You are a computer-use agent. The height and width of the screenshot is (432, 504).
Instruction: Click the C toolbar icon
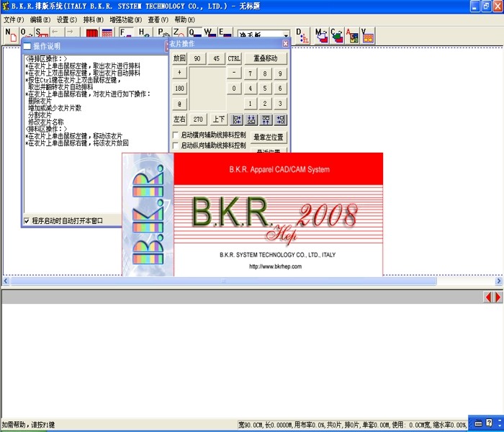pos(336,35)
